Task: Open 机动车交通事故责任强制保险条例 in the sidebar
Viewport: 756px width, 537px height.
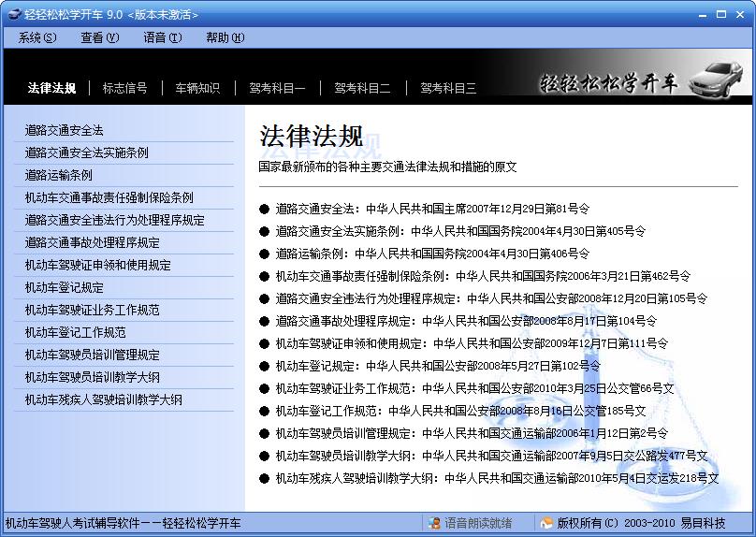Action: pyautogui.click(x=109, y=197)
